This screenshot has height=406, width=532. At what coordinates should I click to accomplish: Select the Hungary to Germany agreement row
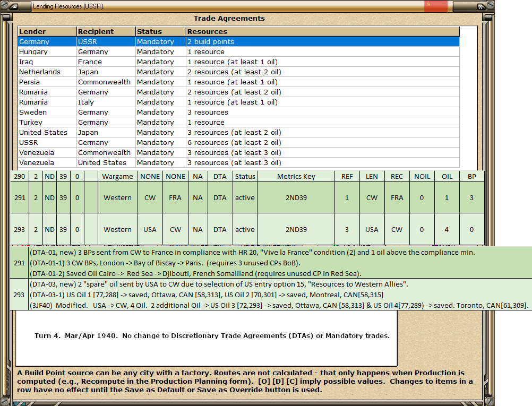click(238, 52)
